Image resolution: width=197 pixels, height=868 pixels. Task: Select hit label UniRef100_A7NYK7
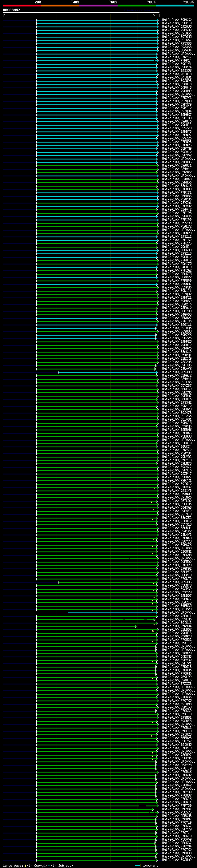(x=177, y=57)
